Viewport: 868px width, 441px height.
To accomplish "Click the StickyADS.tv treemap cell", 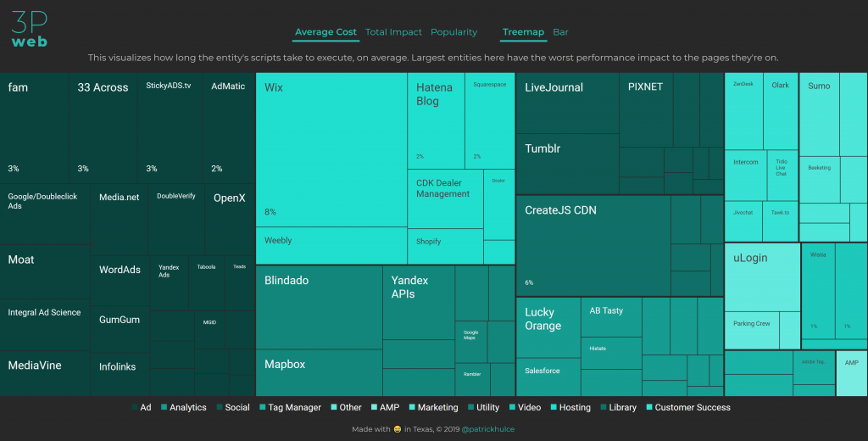I will click(x=170, y=128).
